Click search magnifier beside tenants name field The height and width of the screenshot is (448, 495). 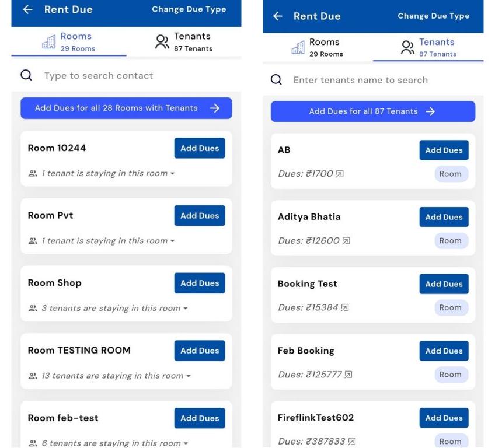tap(276, 80)
